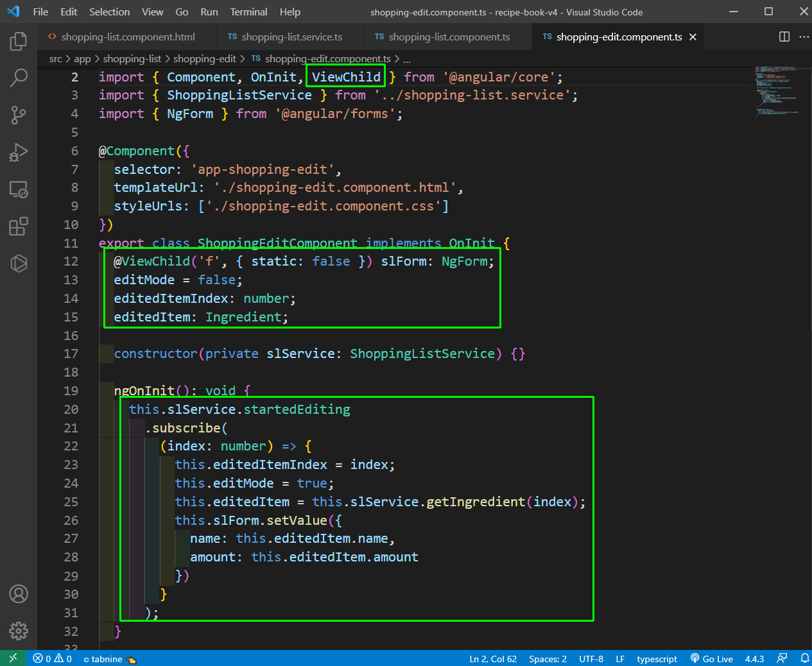Open the Manage gear icon
This screenshot has height=666, width=812.
(x=19, y=631)
